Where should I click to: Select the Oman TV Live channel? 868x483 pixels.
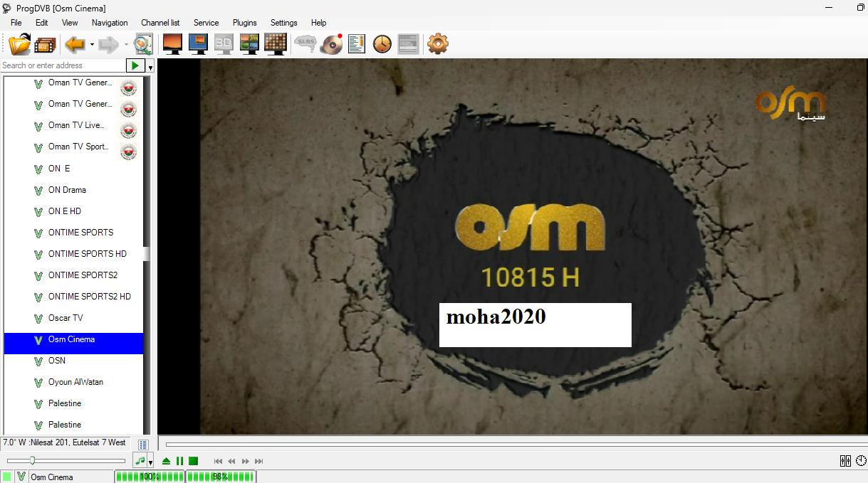point(76,126)
